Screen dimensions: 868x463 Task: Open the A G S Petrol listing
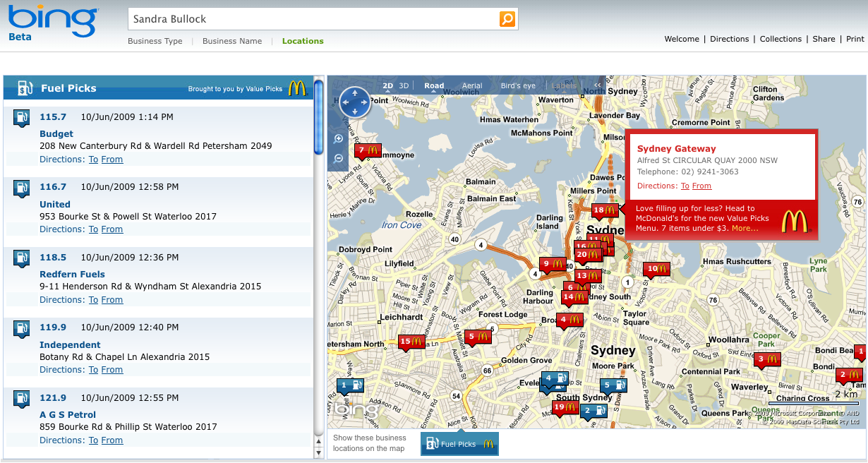(68, 414)
